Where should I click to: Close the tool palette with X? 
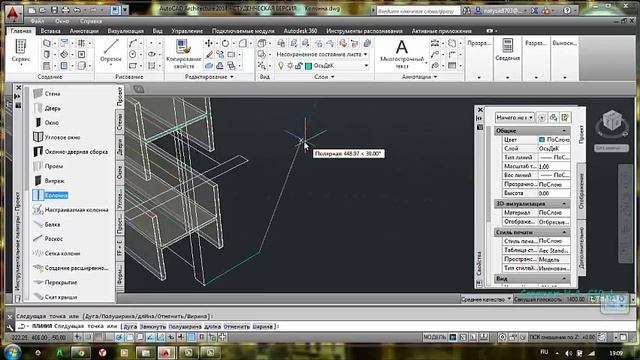pos(18,88)
